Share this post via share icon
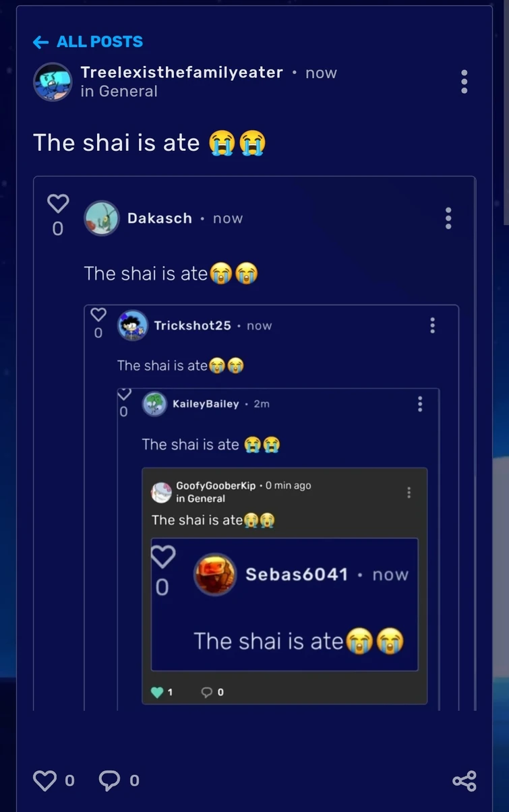This screenshot has height=812, width=509. pyautogui.click(x=465, y=781)
